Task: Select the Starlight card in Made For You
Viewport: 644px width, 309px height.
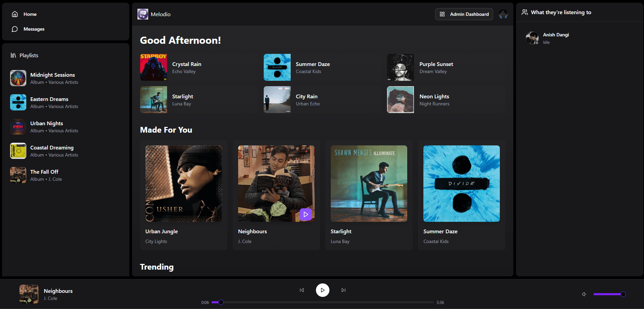Action: pos(369,195)
